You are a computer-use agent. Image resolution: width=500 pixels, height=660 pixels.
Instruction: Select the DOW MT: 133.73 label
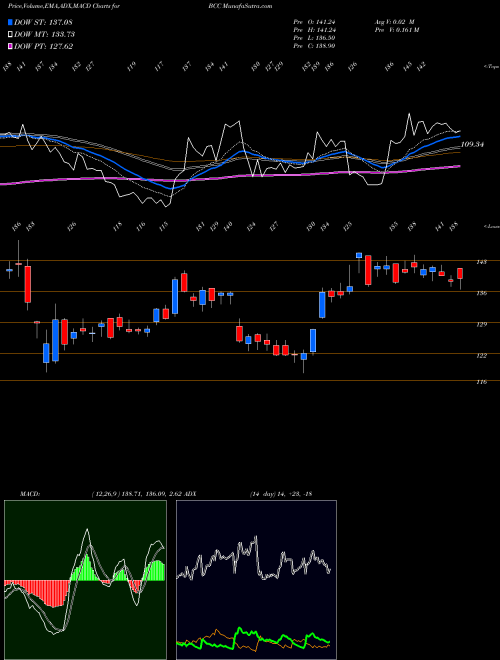[44, 34]
